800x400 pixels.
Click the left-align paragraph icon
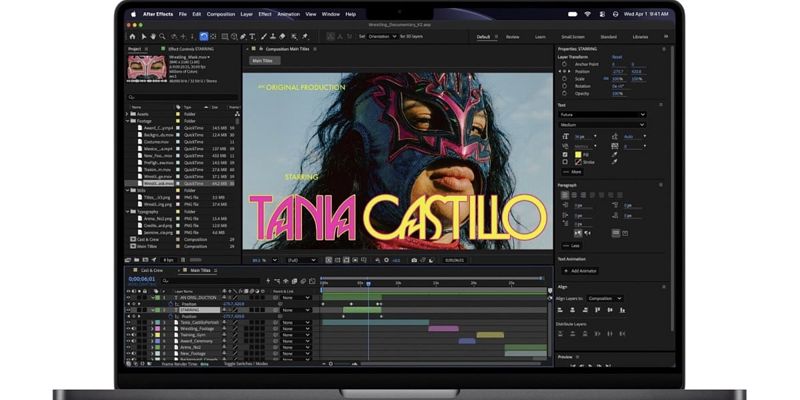pos(565,195)
